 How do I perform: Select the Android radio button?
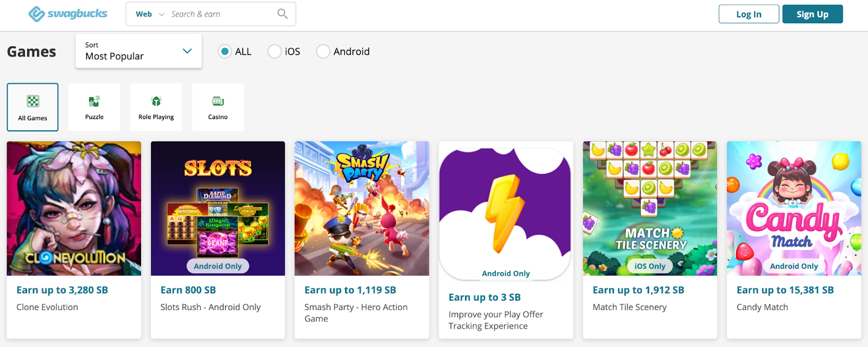(323, 52)
